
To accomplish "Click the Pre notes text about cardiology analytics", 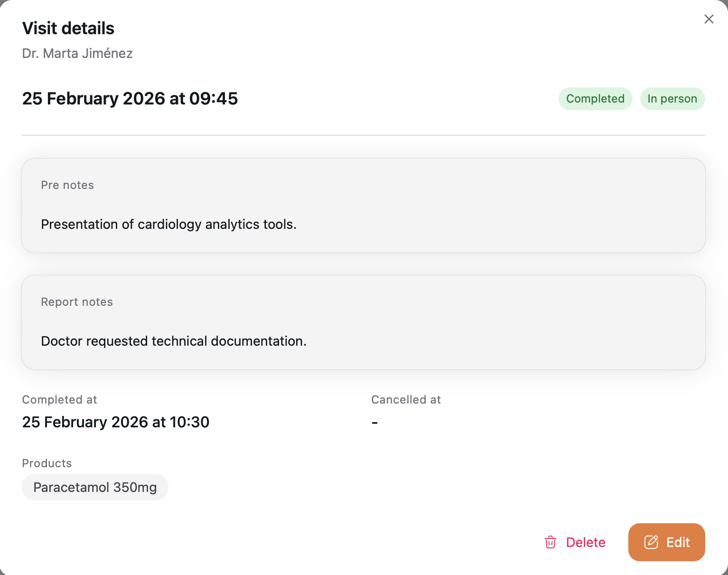I will click(169, 224).
